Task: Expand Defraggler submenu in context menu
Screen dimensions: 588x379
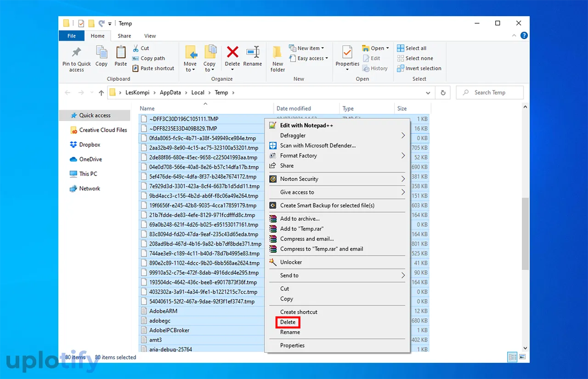Action: [338, 135]
